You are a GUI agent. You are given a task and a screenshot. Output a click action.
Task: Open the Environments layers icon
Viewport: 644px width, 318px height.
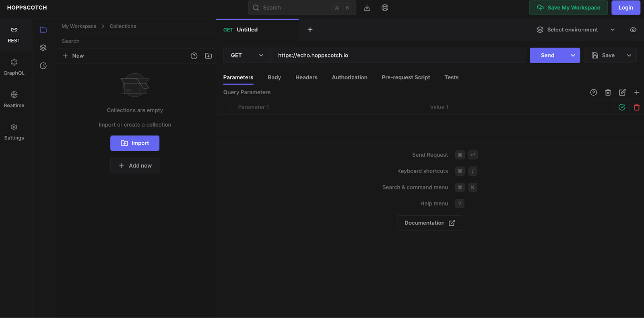pos(43,48)
